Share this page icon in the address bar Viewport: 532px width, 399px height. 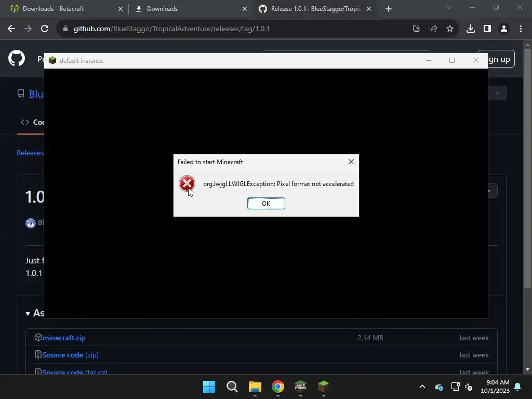coord(433,29)
